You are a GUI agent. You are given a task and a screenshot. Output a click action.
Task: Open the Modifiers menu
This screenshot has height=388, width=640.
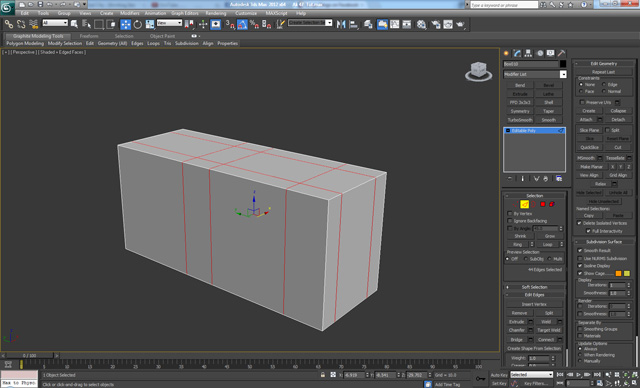click(x=130, y=13)
